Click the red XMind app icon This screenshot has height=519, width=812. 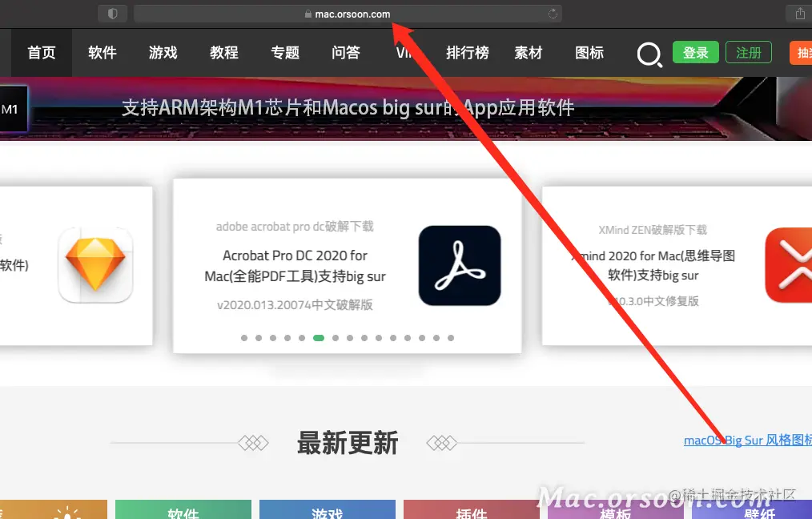[x=789, y=265]
